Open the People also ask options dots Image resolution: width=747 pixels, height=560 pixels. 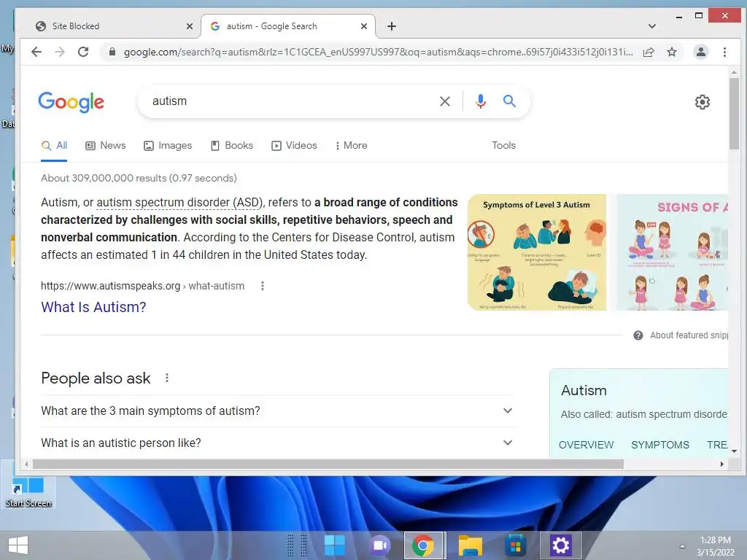167,378
